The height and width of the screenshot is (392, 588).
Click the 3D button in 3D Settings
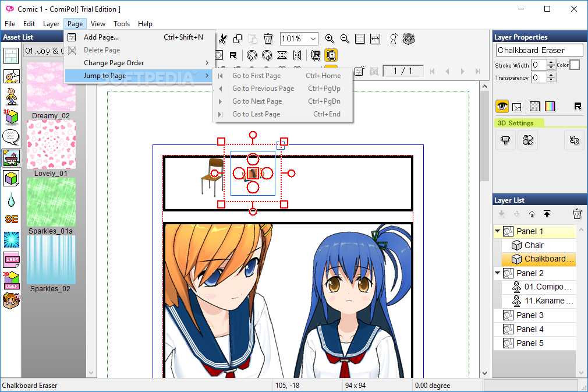click(574, 140)
